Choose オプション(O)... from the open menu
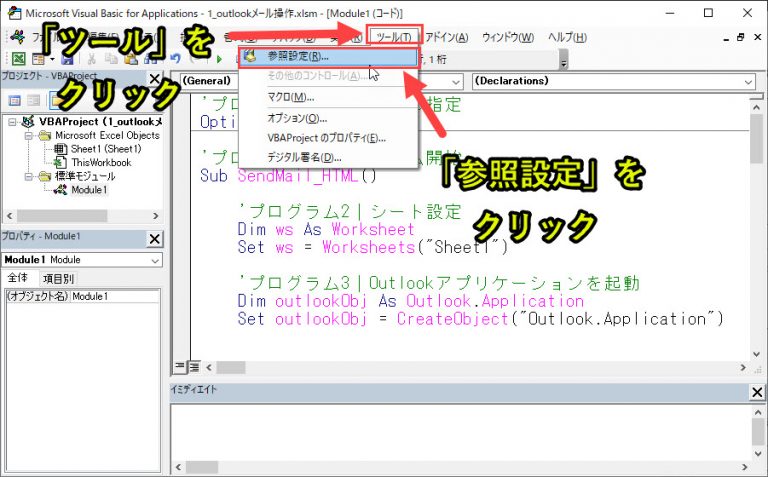Screen dimensions: 768x477 [297, 118]
